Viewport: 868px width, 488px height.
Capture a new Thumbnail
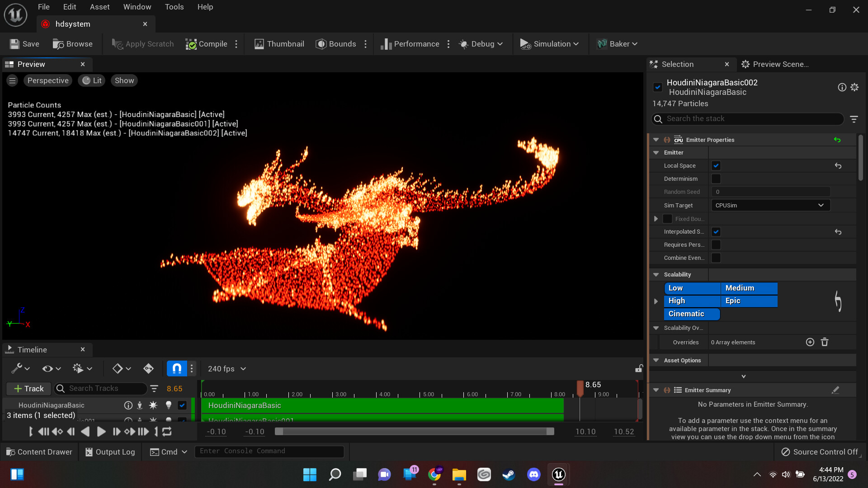point(278,44)
